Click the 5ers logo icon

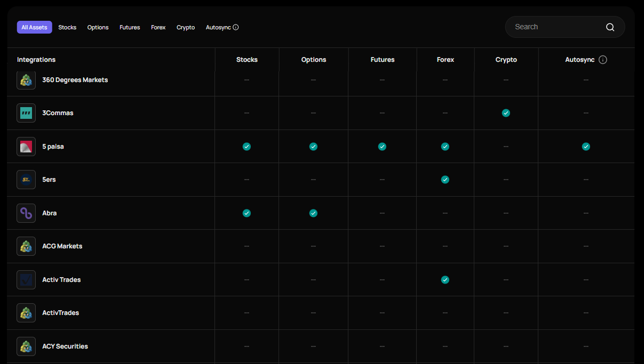pos(26,180)
